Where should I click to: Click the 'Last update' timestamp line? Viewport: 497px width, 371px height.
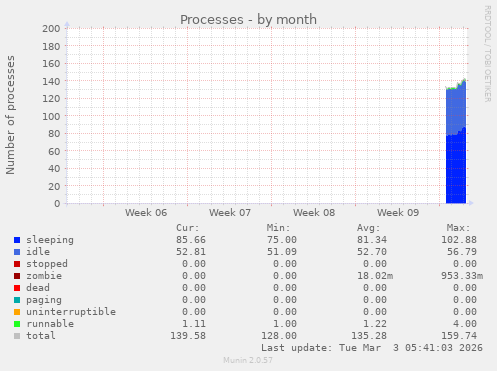tap(372, 348)
